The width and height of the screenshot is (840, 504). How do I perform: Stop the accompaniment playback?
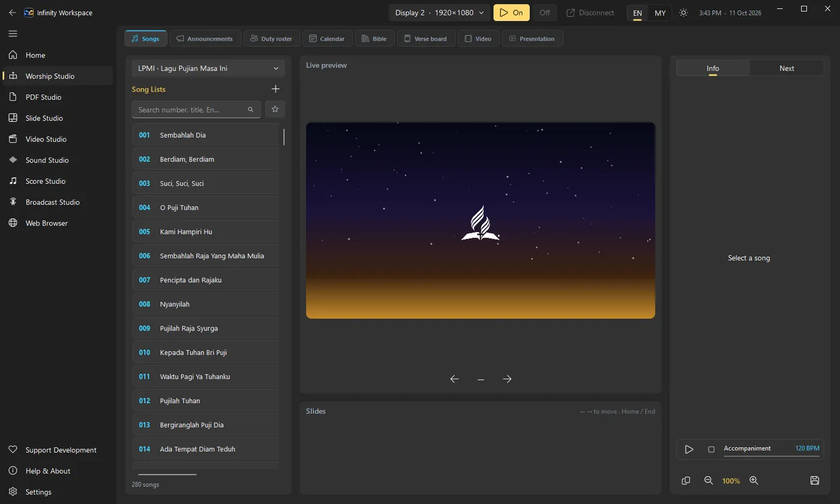point(711,449)
